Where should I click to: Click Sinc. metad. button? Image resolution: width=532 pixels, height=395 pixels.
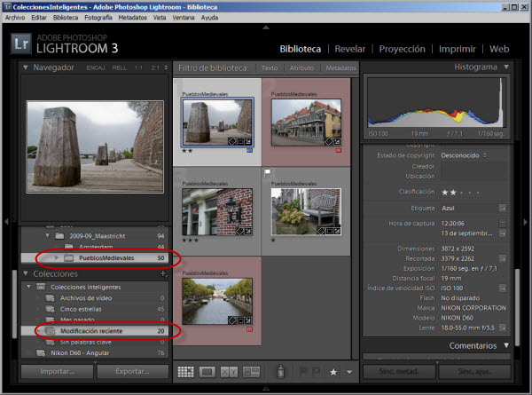(x=399, y=372)
